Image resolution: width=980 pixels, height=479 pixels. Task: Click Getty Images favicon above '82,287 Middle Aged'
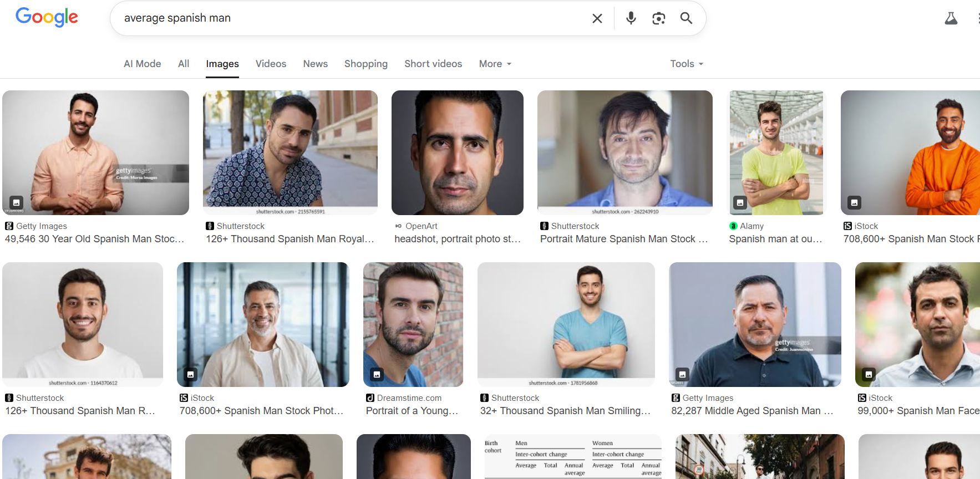(x=676, y=398)
